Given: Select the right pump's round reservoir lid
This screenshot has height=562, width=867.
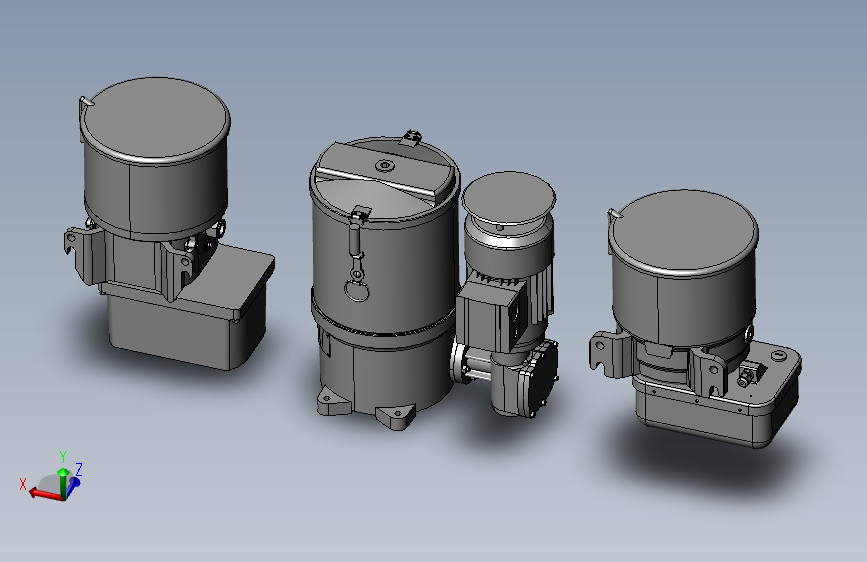Looking at the screenshot, I should coord(683,231).
